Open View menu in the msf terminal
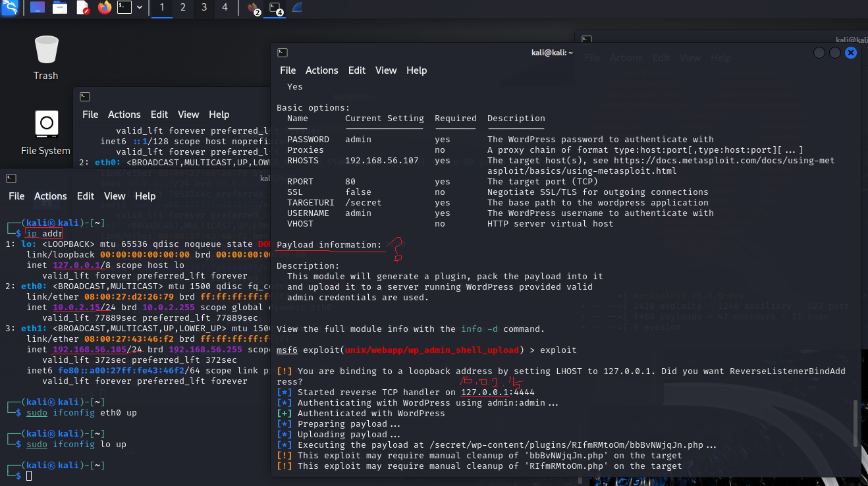Viewport: 868px width, 486px height. 386,70
